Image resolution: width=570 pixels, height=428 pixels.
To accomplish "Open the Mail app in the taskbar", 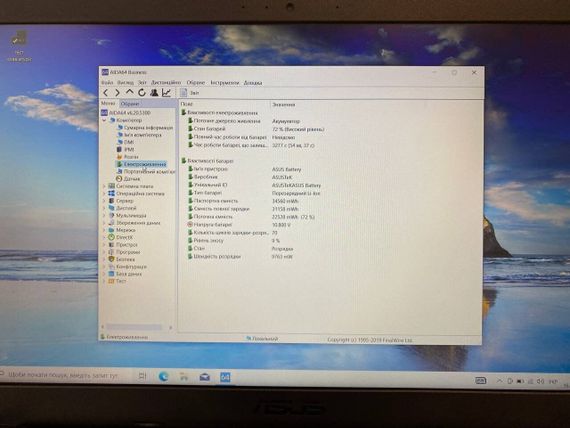I will (205, 377).
